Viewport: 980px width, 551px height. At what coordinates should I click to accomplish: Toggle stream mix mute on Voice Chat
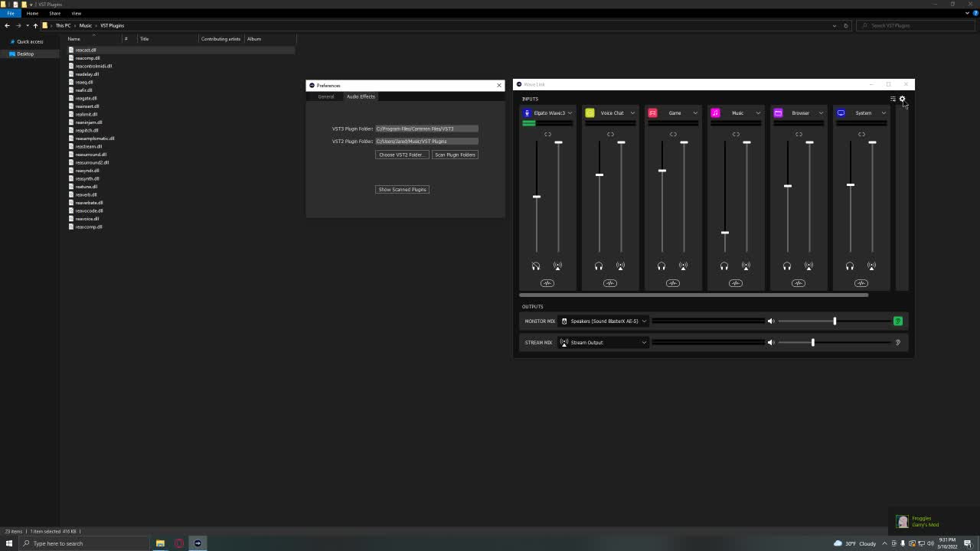[620, 266]
